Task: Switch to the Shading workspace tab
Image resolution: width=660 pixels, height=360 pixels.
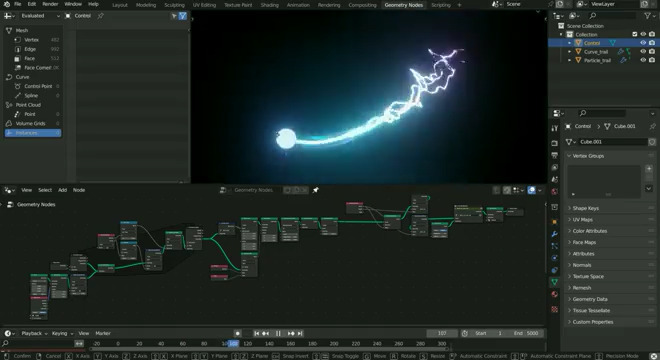Action: [269, 5]
